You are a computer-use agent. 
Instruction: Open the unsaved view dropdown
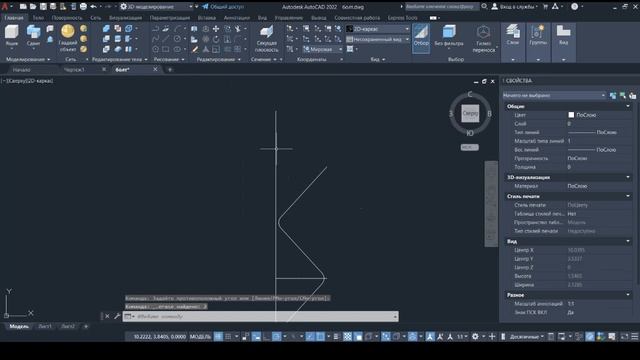(x=378, y=39)
